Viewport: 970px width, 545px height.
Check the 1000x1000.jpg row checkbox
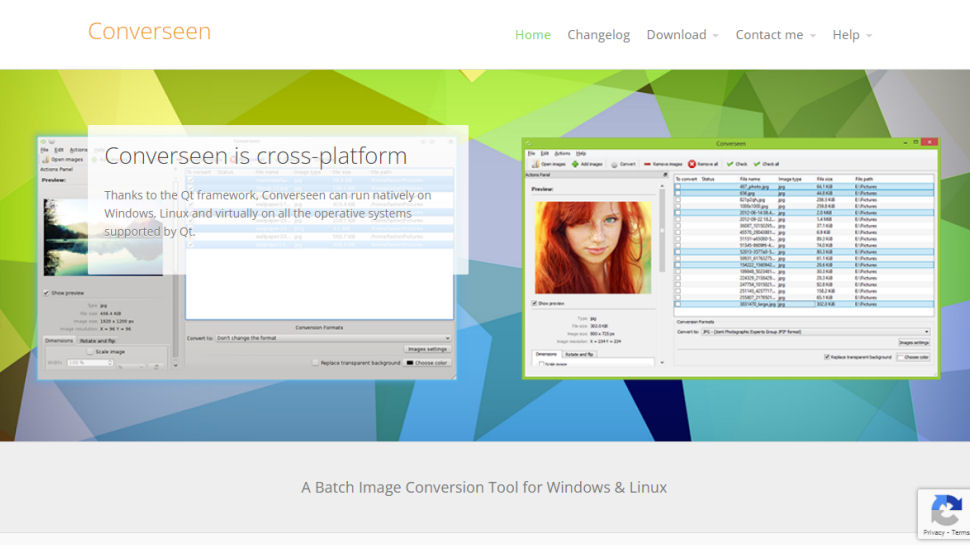tap(678, 206)
